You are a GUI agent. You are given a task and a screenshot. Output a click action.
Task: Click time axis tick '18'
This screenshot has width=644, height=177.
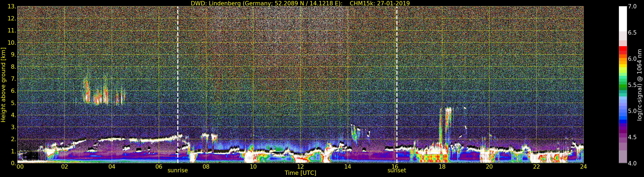click(442, 167)
